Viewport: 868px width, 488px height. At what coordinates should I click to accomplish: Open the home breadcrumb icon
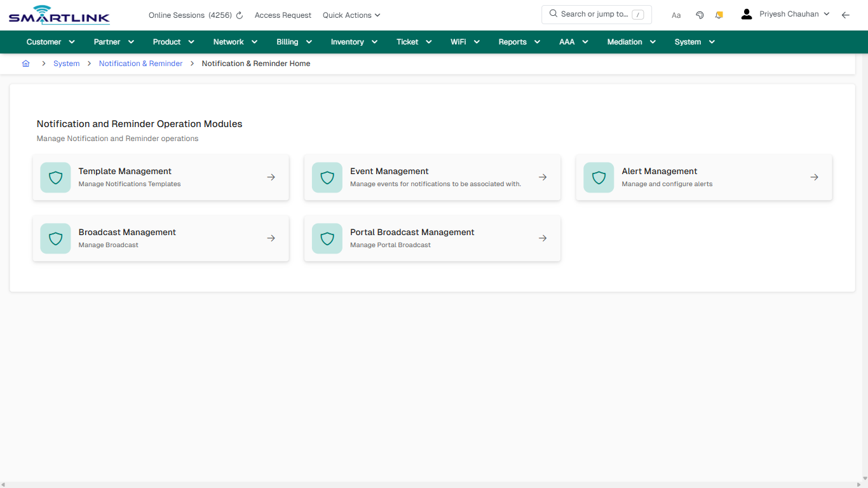(x=25, y=64)
